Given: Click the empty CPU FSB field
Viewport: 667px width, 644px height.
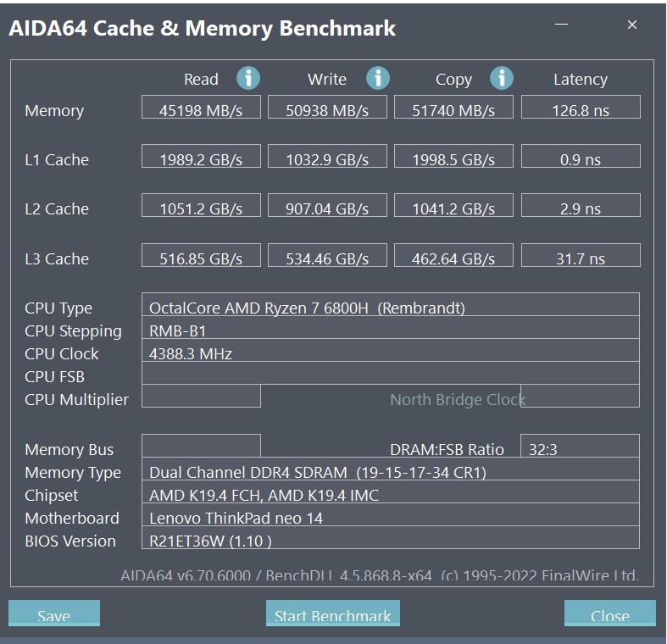Looking at the screenshot, I should click(391, 374).
